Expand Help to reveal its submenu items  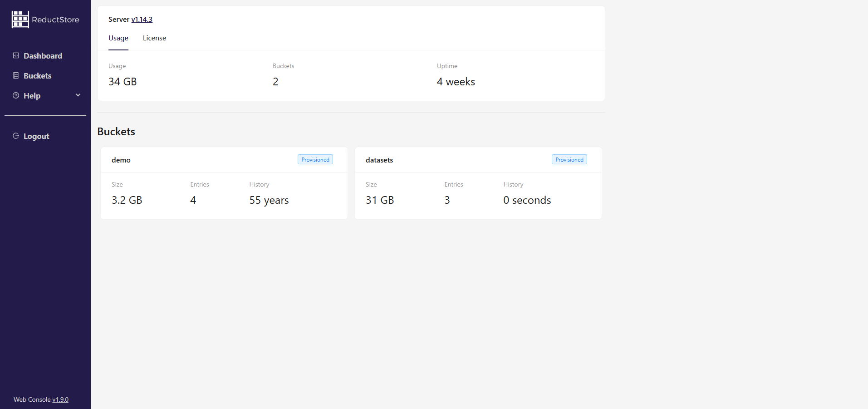[78, 95]
